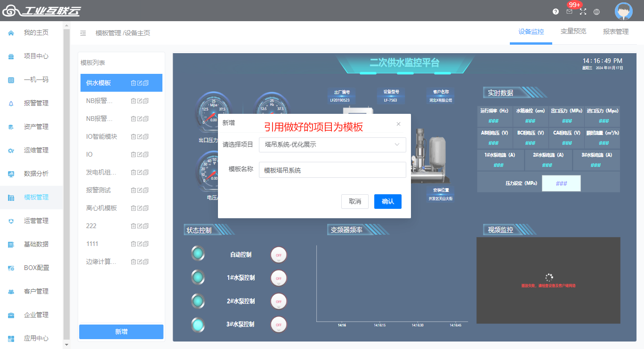Click 取消 in the 新增 dialog
The width and height of the screenshot is (644, 349).
click(x=355, y=201)
